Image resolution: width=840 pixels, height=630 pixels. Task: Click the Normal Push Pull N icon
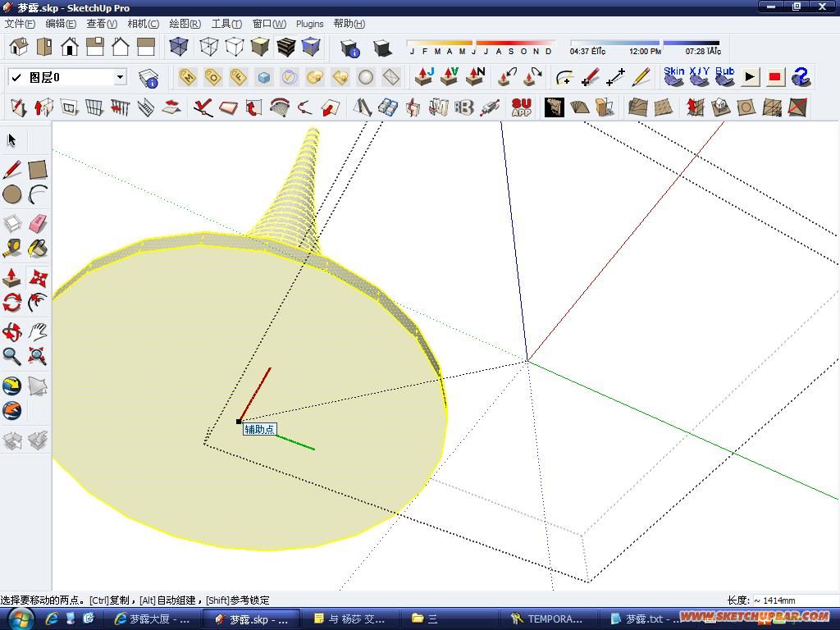coord(475,77)
